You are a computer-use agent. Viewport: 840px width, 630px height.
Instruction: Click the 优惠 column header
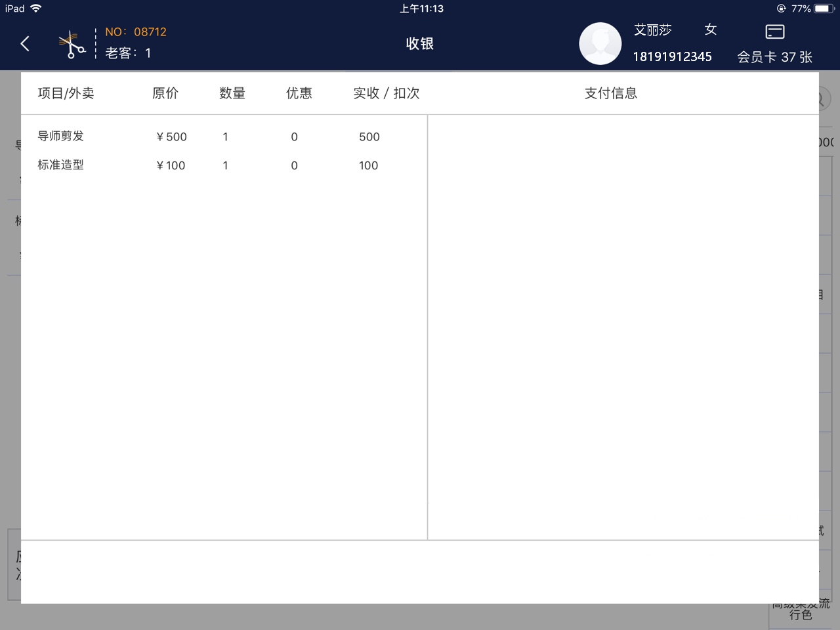[299, 93]
